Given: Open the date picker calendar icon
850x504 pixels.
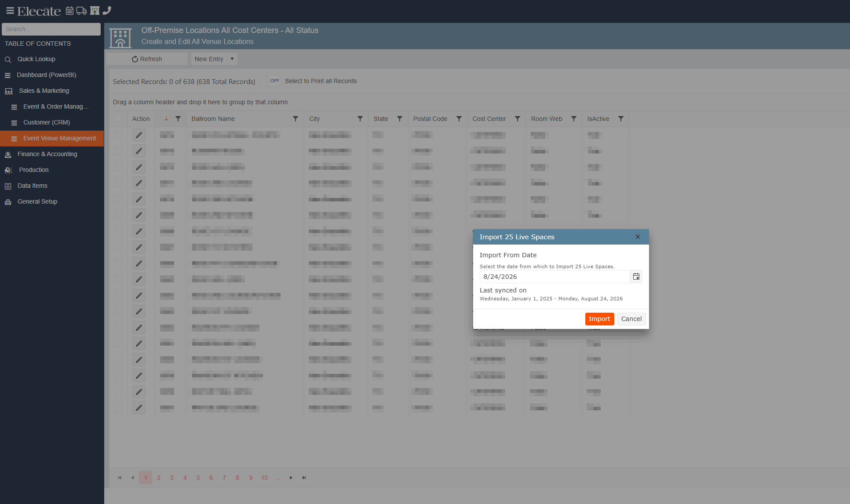Looking at the screenshot, I should 636,277.
